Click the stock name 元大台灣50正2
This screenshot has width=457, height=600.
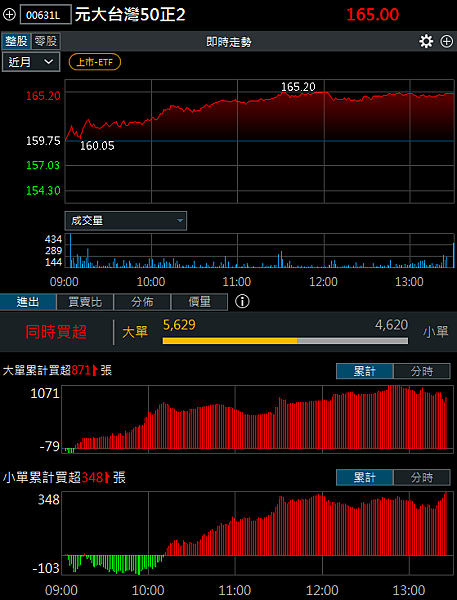pos(130,15)
